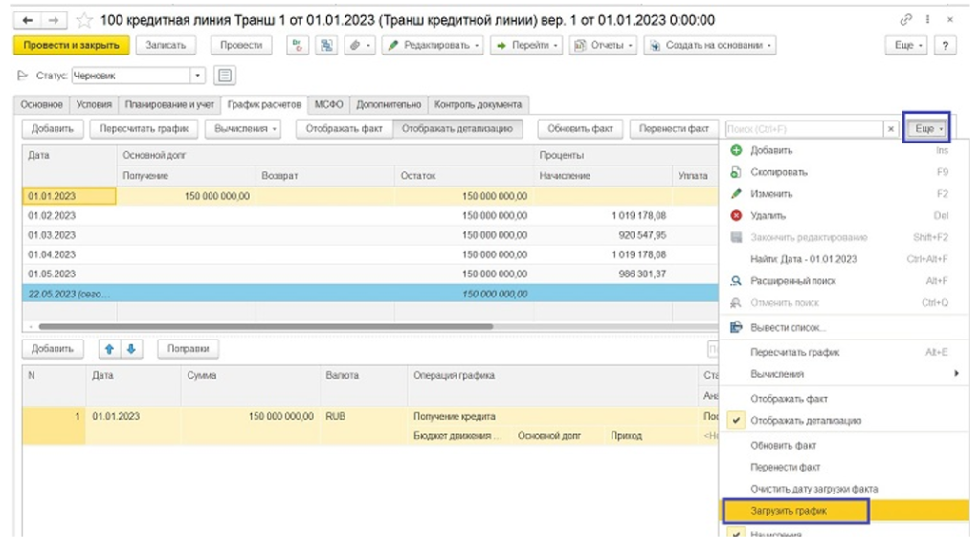The image size is (980, 549).
Task: Open the Статус dropdown list
Action: coord(197,76)
